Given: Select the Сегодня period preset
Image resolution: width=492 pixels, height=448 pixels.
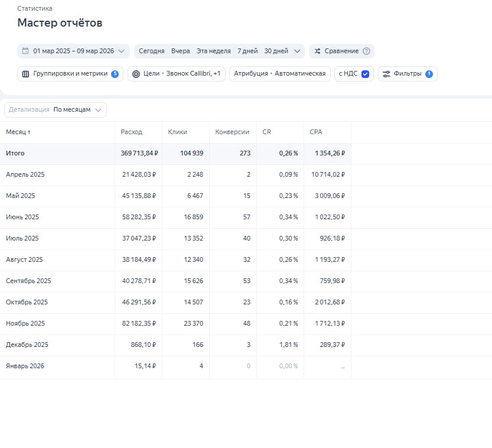Looking at the screenshot, I should coord(151,51).
